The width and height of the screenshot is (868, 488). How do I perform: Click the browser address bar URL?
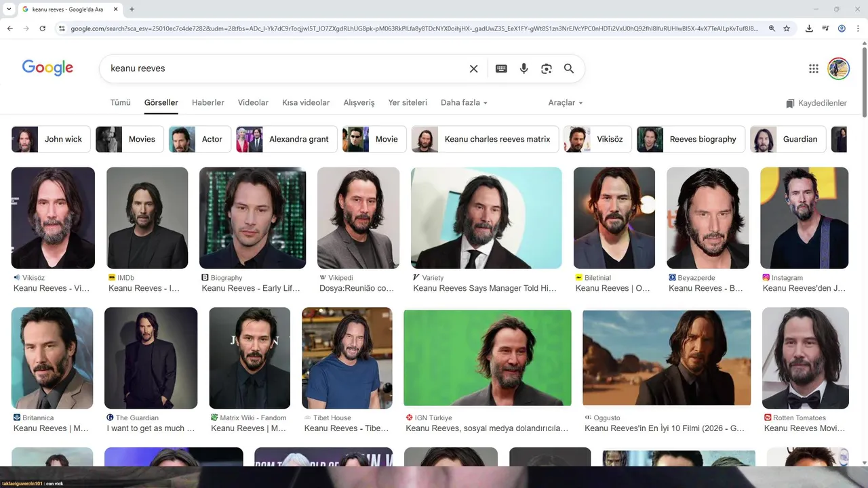click(x=414, y=28)
